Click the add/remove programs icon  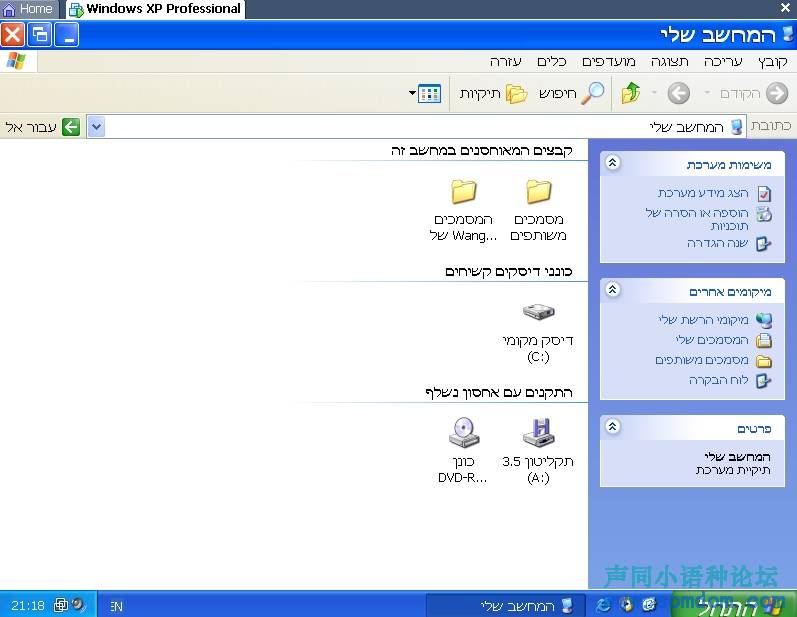pyautogui.click(x=764, y=214)
